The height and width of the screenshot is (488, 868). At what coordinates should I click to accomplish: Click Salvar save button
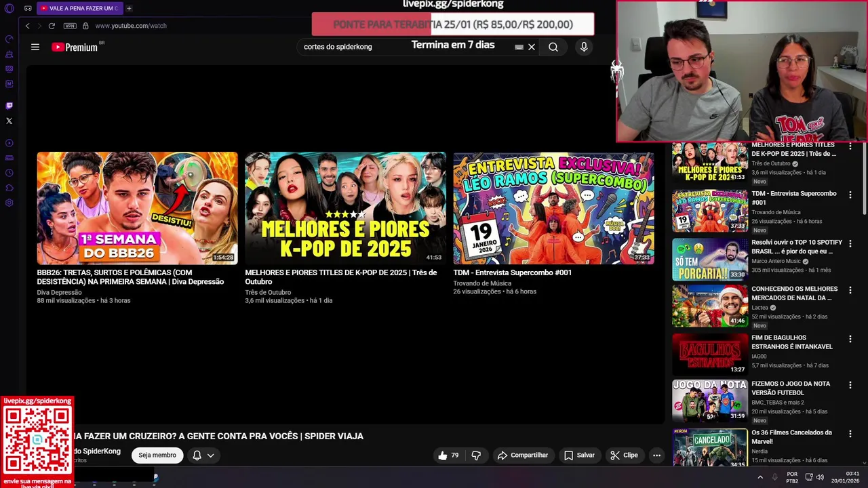[x=579, y=455]
